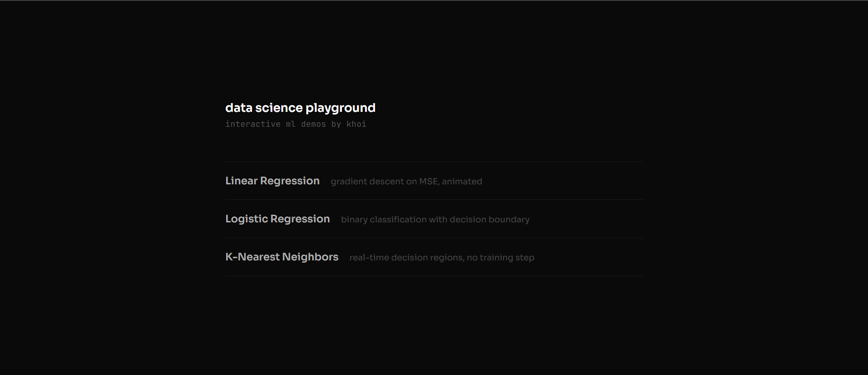868x375 pixels.
Task: Open the K-Nearest Neighbors demo
Action: (x=281, y=257)
